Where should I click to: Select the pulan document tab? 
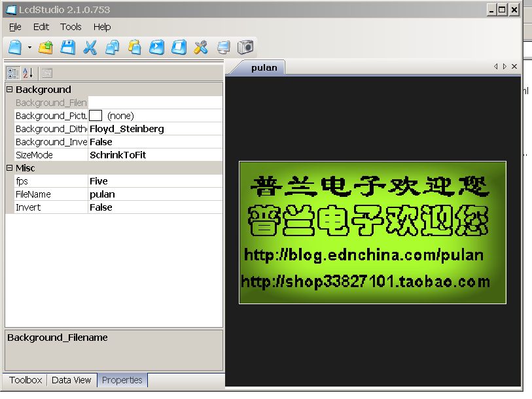264,67
